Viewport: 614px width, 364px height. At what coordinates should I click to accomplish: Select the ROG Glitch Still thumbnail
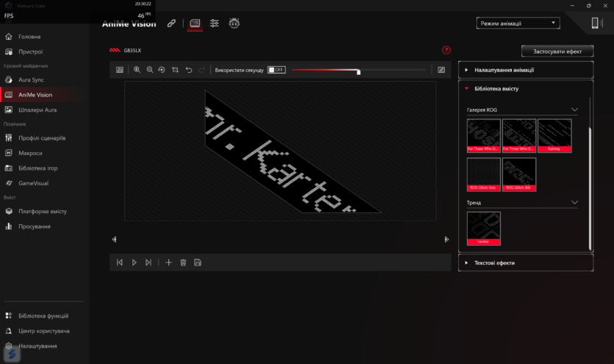(x=519, y=174)
